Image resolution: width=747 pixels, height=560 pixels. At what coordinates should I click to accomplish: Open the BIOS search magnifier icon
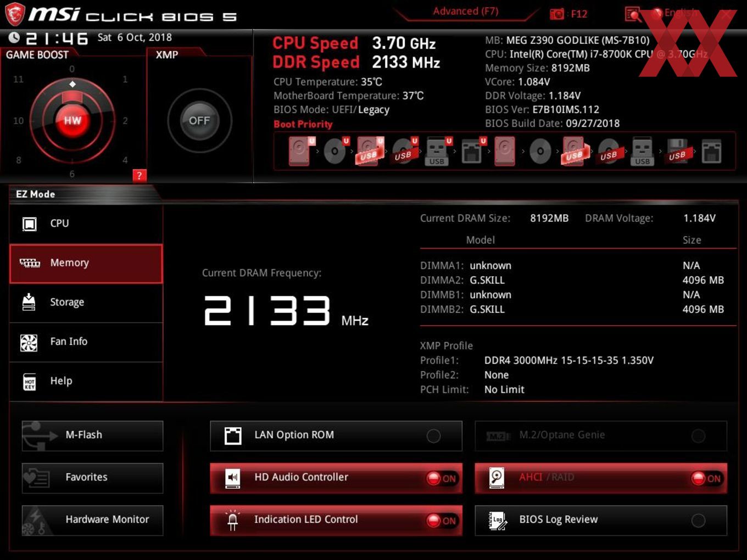[633, 14]
